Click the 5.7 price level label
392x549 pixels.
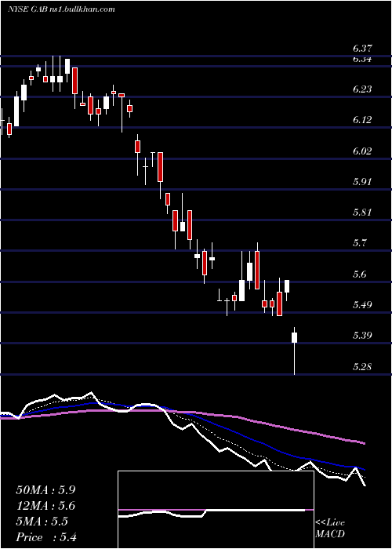coord(361,243)
